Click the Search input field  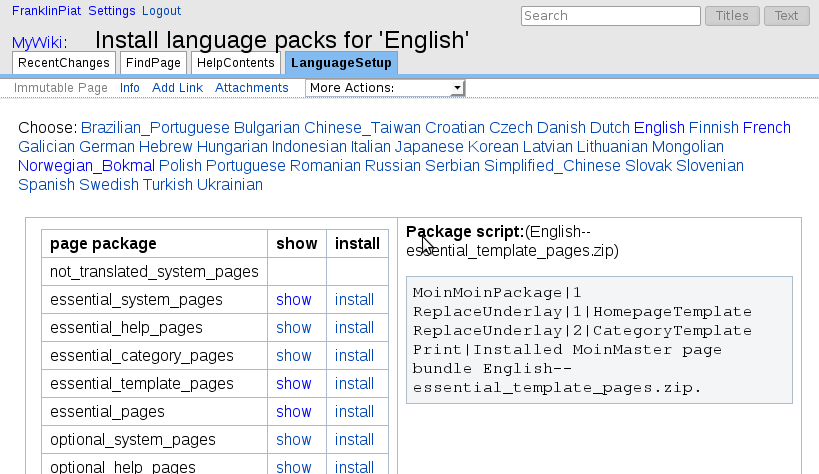[x=611, y=16]
